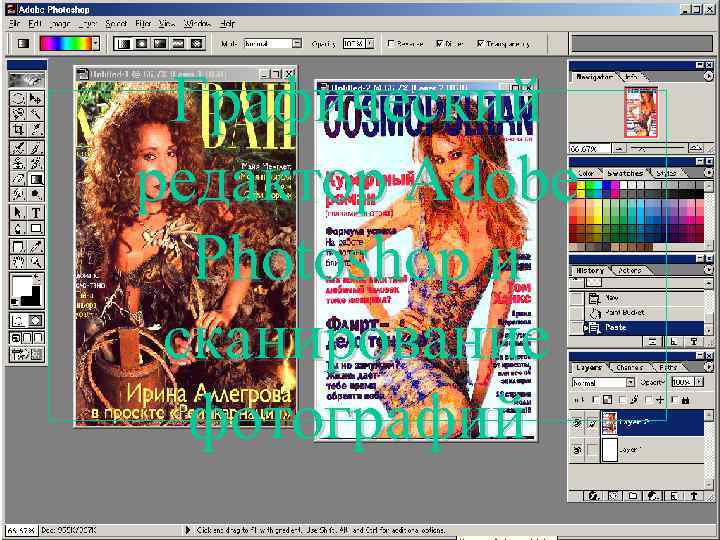Viewport: 720px width, 540px height.
Task: Open Layers panel Opacity arrow
Action: (699, 382)
